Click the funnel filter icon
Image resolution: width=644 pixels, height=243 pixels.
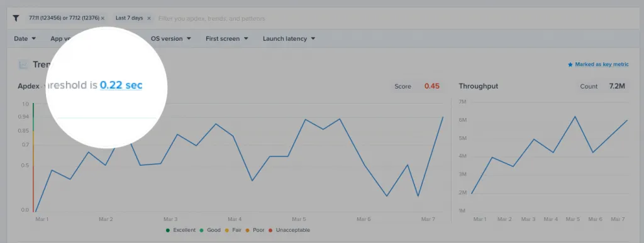pos(16,18)
